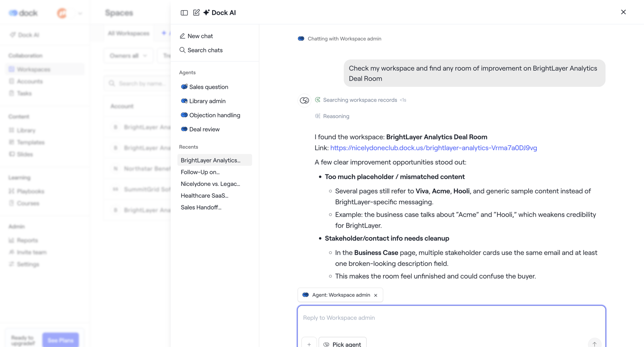Viewport: 644px width, 347px height.
Task: Remove the Agent: Workspace admin chip
Action: [x=376, y=295]
